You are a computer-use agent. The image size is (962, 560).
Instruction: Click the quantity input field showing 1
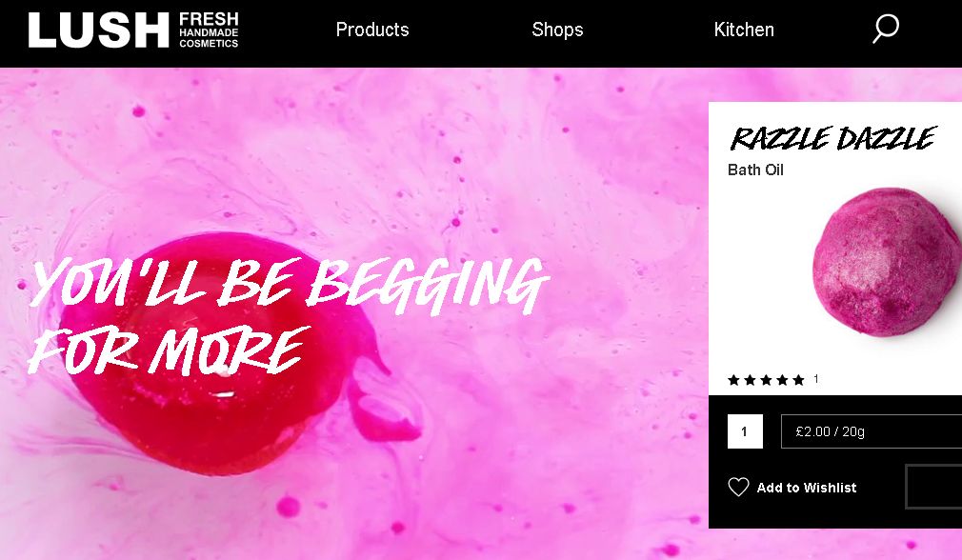tap(745, 431)
